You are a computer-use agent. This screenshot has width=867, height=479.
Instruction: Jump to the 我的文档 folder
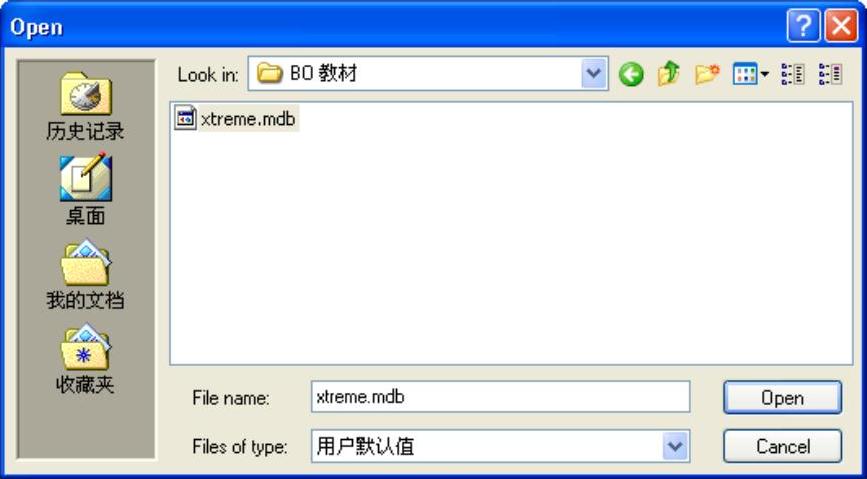point(86,275)
